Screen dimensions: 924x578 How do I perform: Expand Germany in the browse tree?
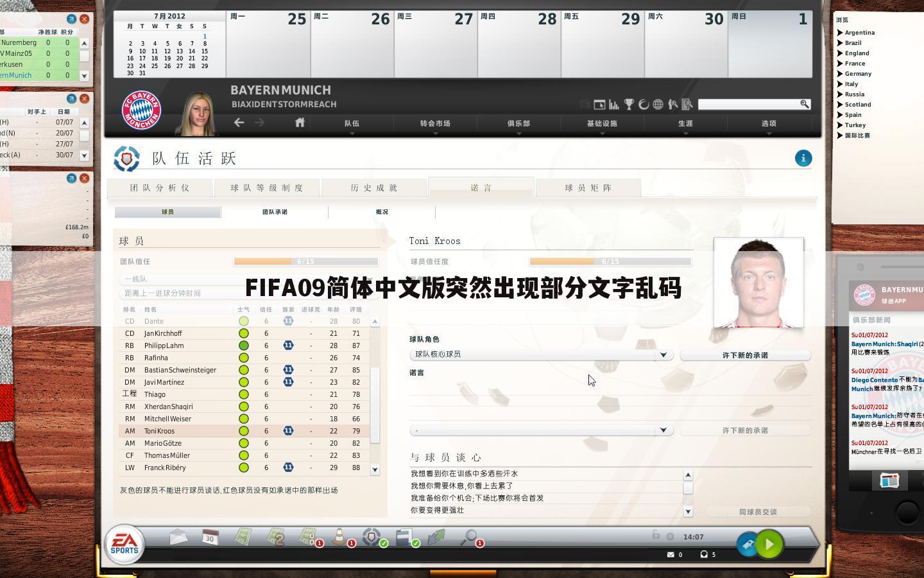point(840,74)
